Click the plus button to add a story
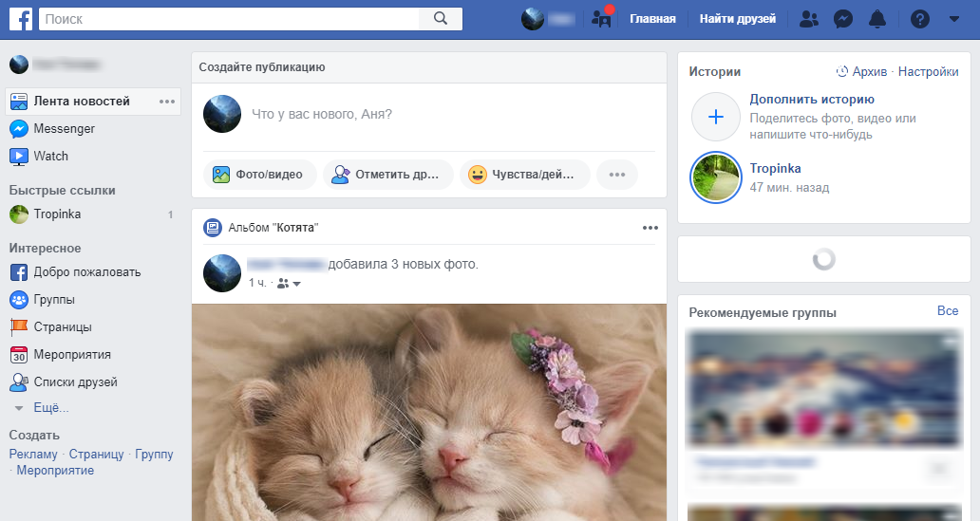Viewport: 980px width, 521px height. pos(716,117)
